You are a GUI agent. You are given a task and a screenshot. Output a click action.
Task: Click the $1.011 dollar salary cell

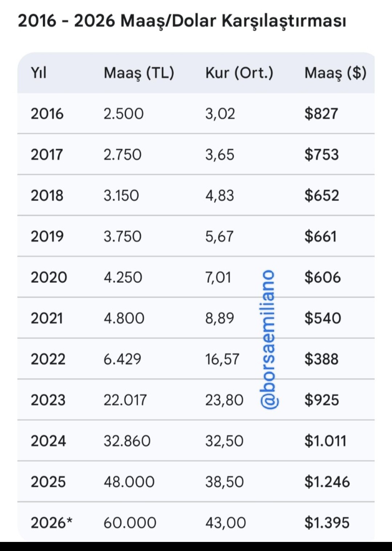pos(325,441)
